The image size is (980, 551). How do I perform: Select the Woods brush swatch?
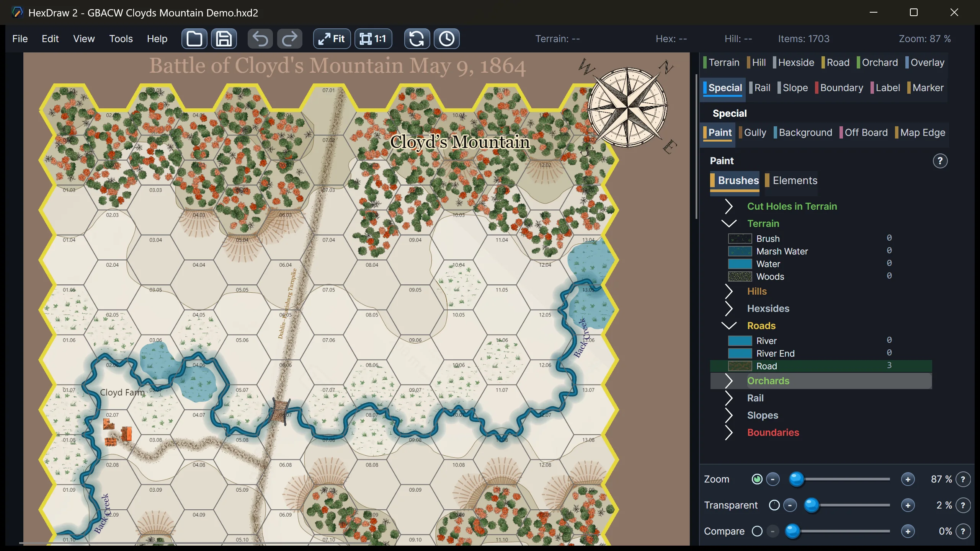[x=740, y=277]
